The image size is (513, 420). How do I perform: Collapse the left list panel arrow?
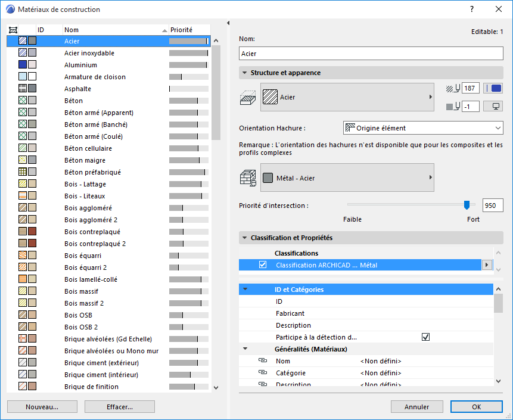tap(228, 23)
